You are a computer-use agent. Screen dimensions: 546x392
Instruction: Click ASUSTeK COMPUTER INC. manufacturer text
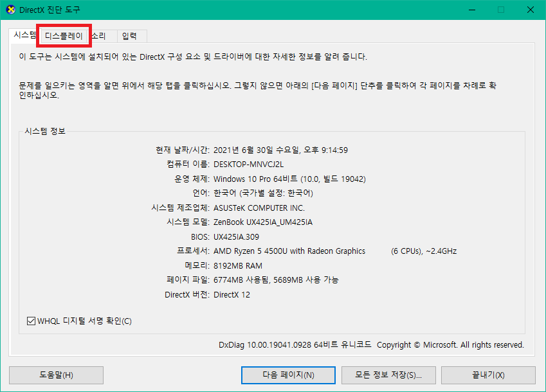pyautogui.click(x=259, y=208)
